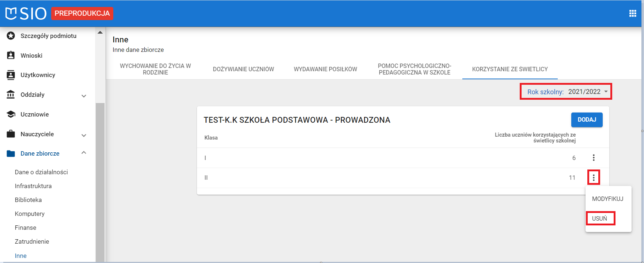Open Biblioteka submenu item
Image resolution: width=644 pixels, height=263 pixels.
click(x=28, y=200)
